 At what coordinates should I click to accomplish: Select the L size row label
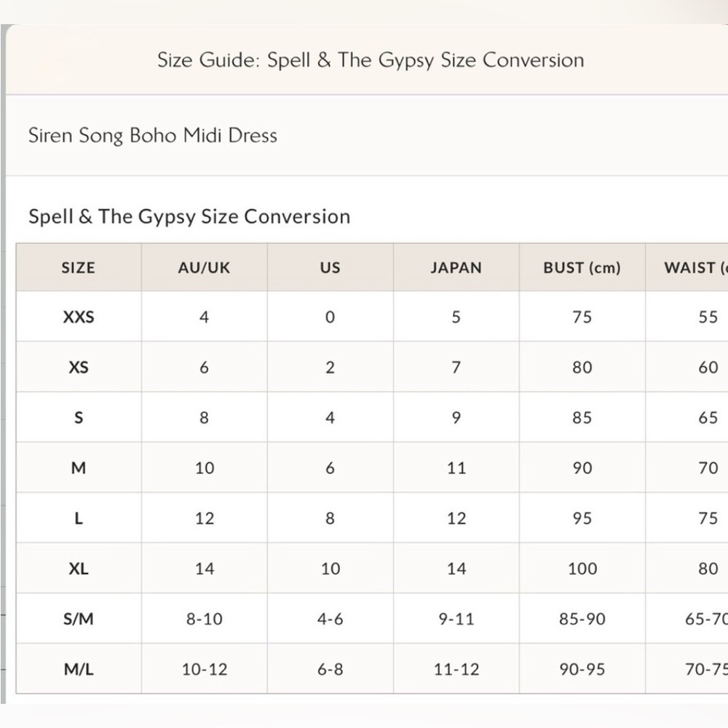pos(79,518)
